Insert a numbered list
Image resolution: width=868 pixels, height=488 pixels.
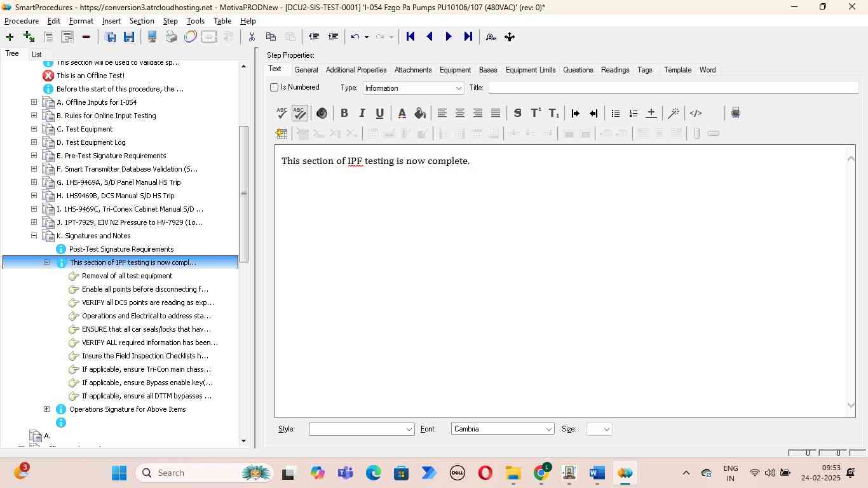(633, 113)
